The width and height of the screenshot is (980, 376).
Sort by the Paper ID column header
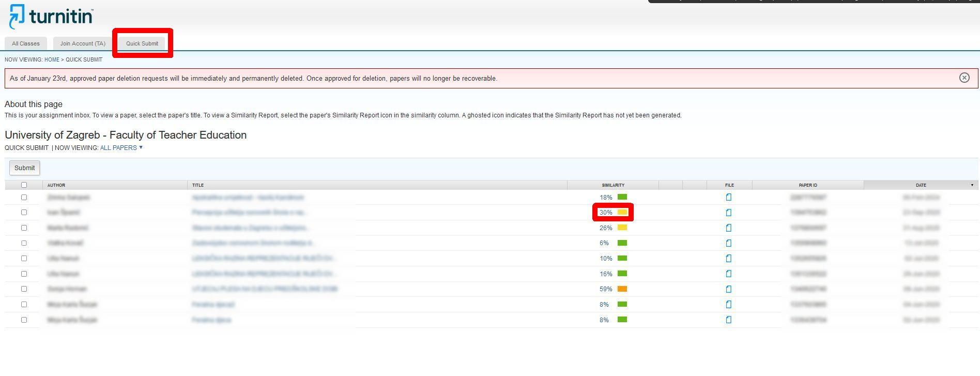tap(808, 185)
